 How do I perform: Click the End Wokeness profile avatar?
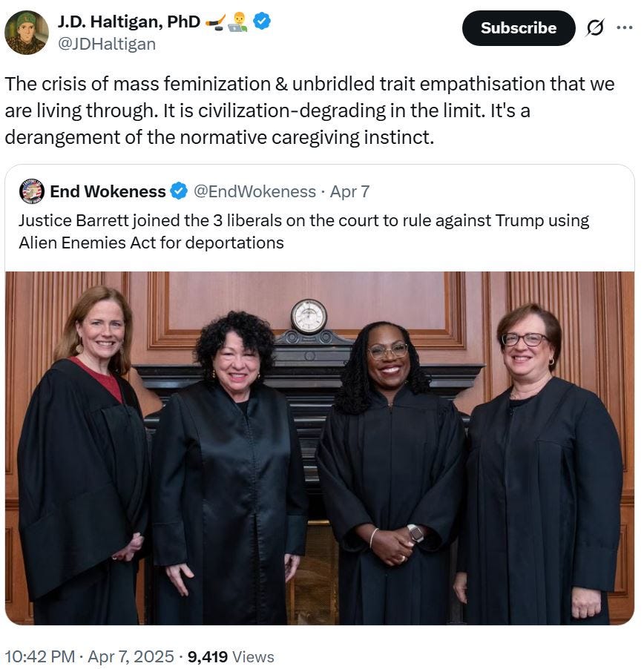pyautogui.click(x=32, y=191)
